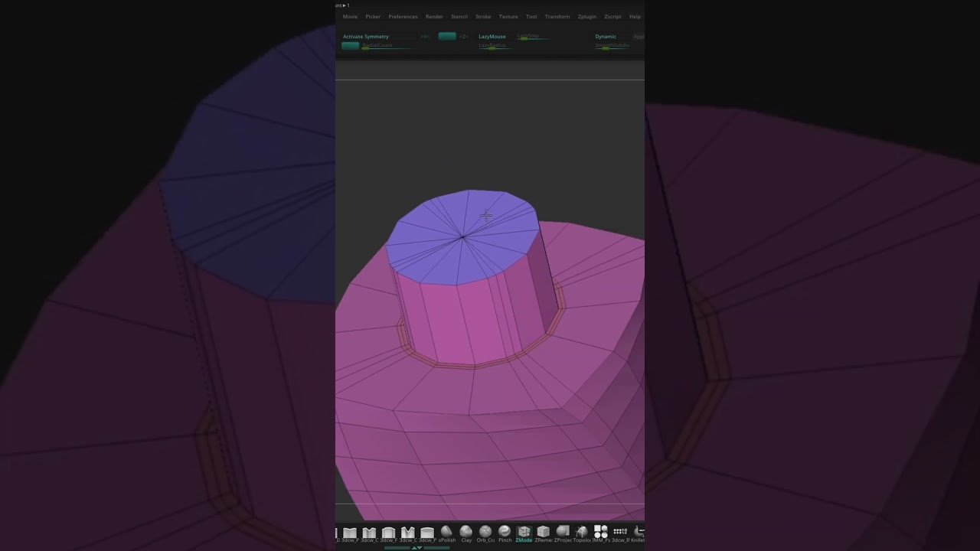The width and height of the screenshot is (980, 551).
Task: Select the ZProject brush
Action: point(563,532)
